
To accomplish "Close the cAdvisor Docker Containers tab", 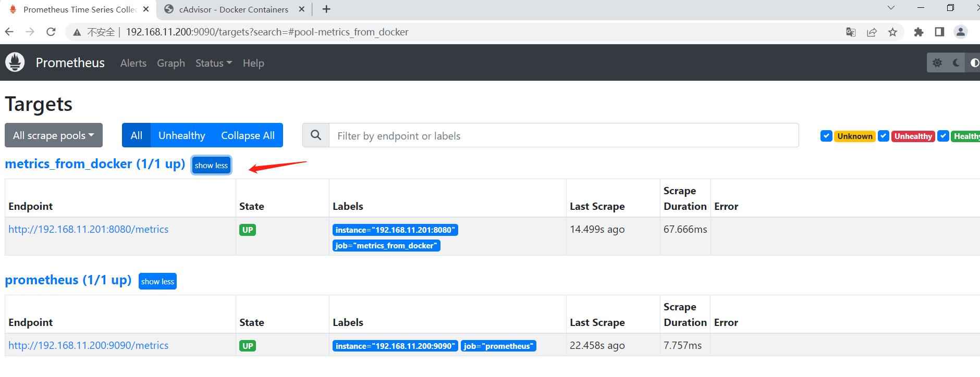I will (x=302, y=9).
